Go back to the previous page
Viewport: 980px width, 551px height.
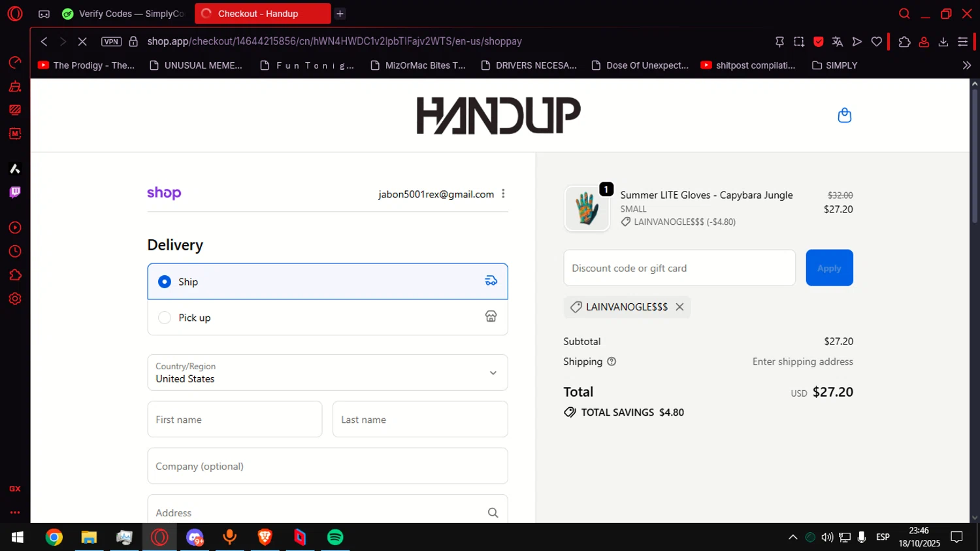tap(44, 41)
